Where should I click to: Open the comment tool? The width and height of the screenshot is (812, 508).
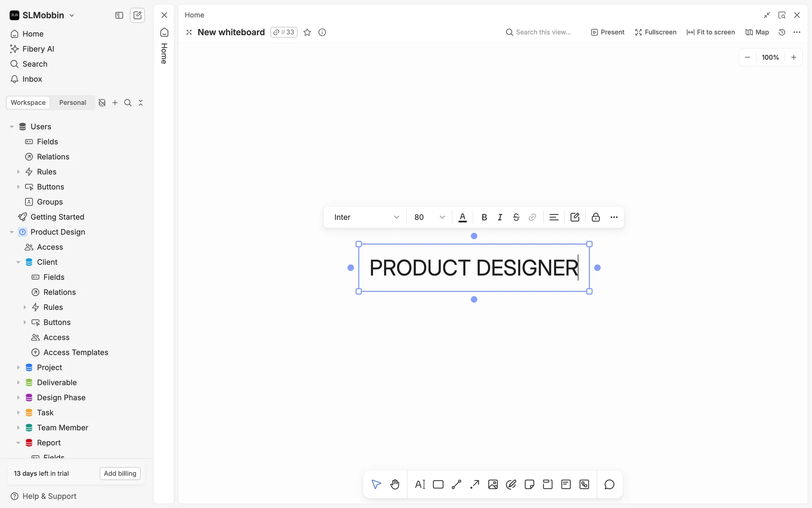(x=609, y=484)
